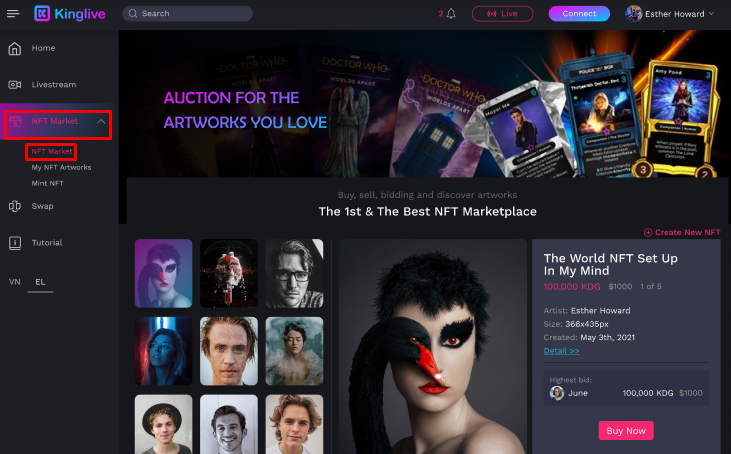Collapse the NFT Market sidebar section

click(101, 122)
